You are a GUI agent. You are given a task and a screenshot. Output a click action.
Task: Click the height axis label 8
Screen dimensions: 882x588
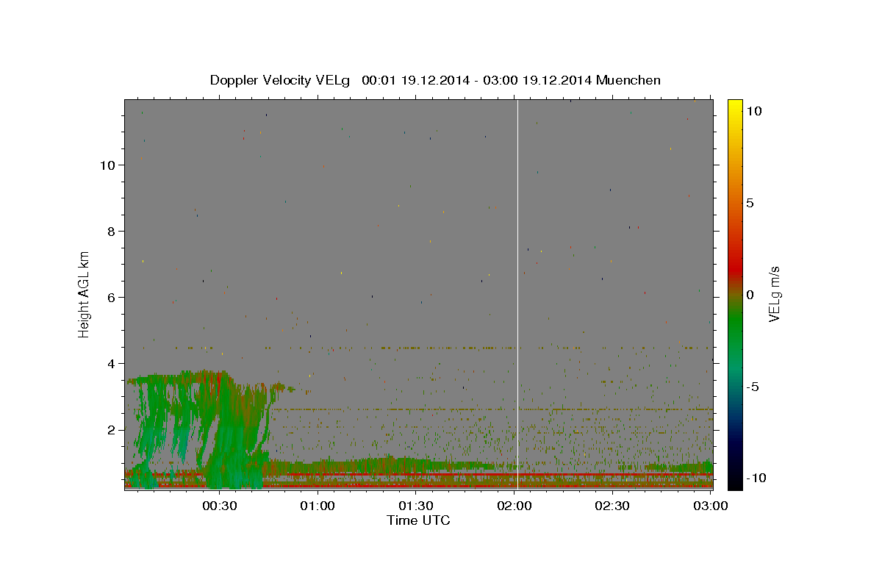click(112, 231)
